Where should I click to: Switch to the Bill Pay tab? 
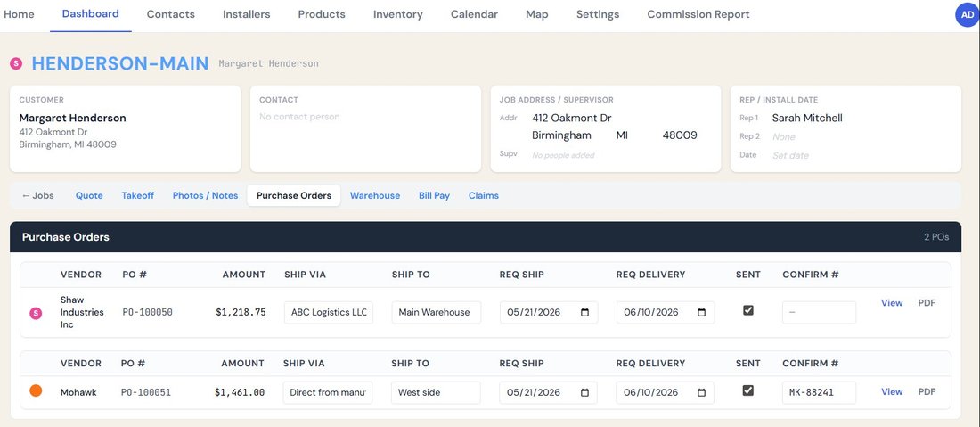tap(435, 196)
